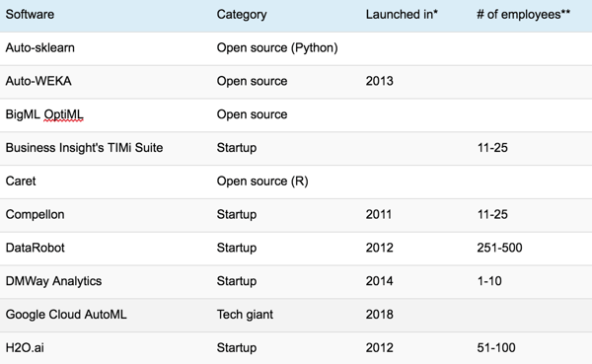Select the Auto-sklearn cell

pyautogui.click(x=40, y=48)
